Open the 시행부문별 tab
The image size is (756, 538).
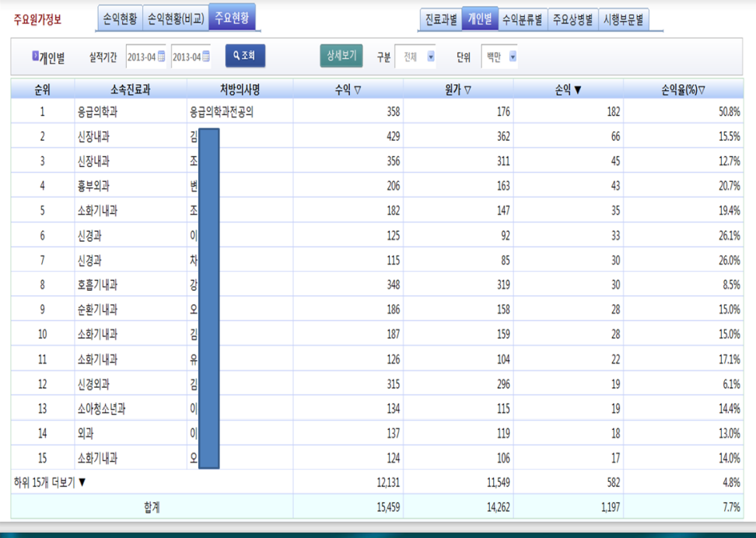[624, 19]
